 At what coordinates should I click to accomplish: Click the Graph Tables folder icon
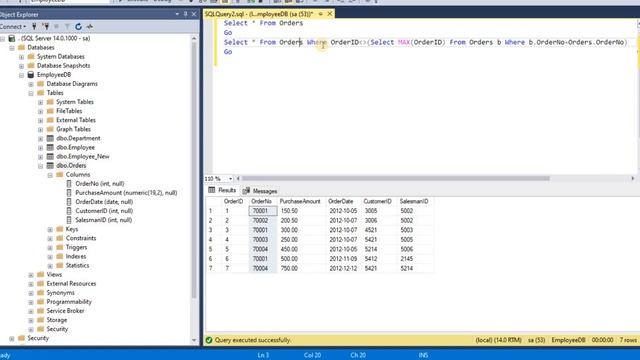pos(50,129)
